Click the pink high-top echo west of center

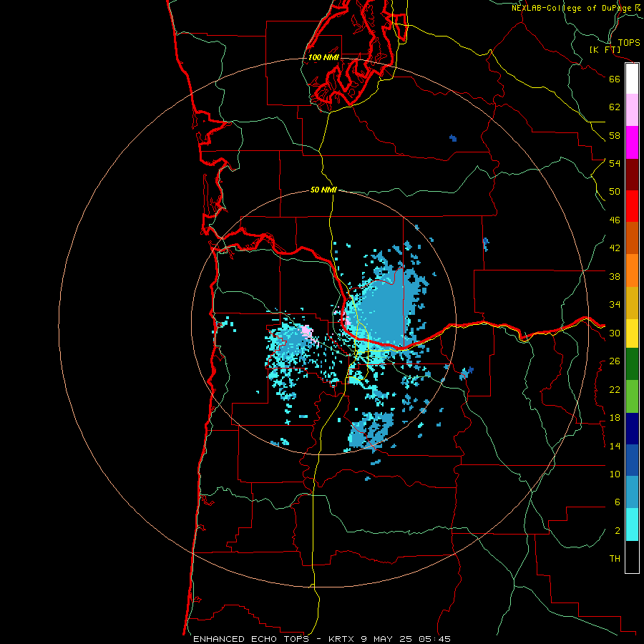[307, 331]
